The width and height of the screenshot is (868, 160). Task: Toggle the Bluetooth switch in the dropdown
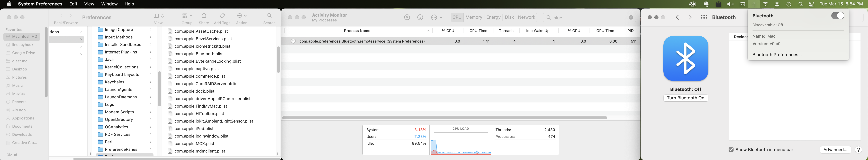pyautogui.click(x=837, y=16)
